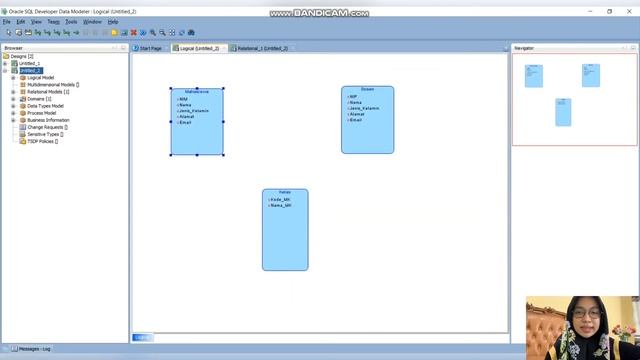This screenshot has height=360, width=640.
Task: Click the red X Delete icon
Action: [133, 33]
